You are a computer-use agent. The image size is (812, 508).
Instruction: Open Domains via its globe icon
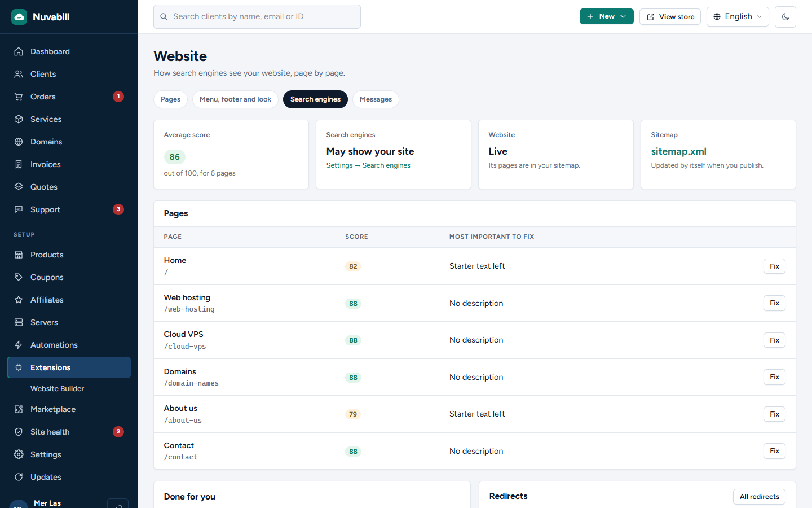coord(19,142)
